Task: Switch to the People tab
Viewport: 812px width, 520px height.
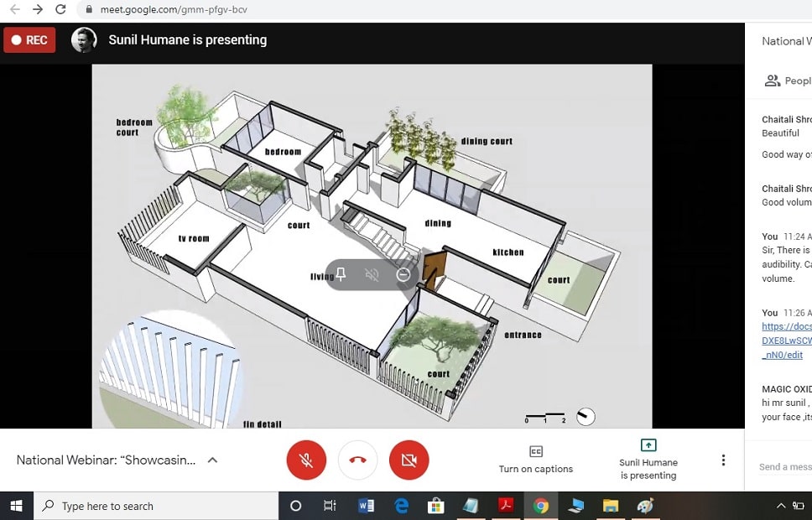Action: pos(789,81)
